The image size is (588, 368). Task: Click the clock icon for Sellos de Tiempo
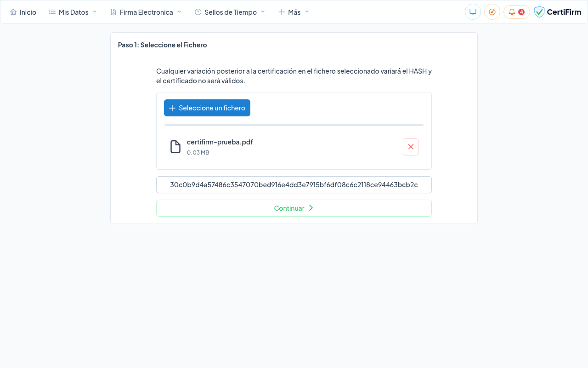click(198, 12)
